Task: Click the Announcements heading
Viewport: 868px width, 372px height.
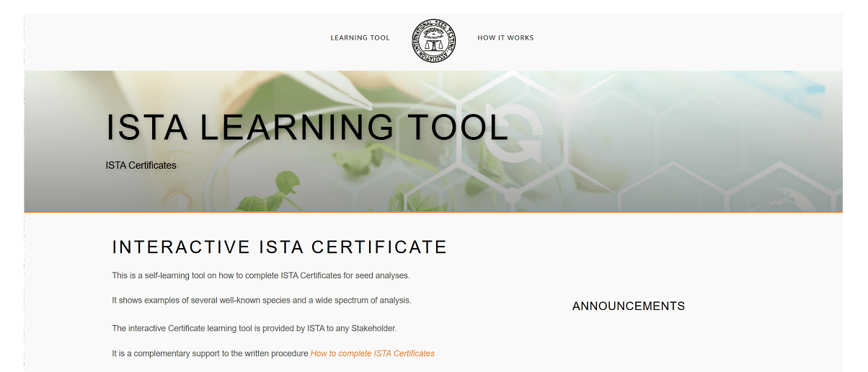Action: point(629,306)
